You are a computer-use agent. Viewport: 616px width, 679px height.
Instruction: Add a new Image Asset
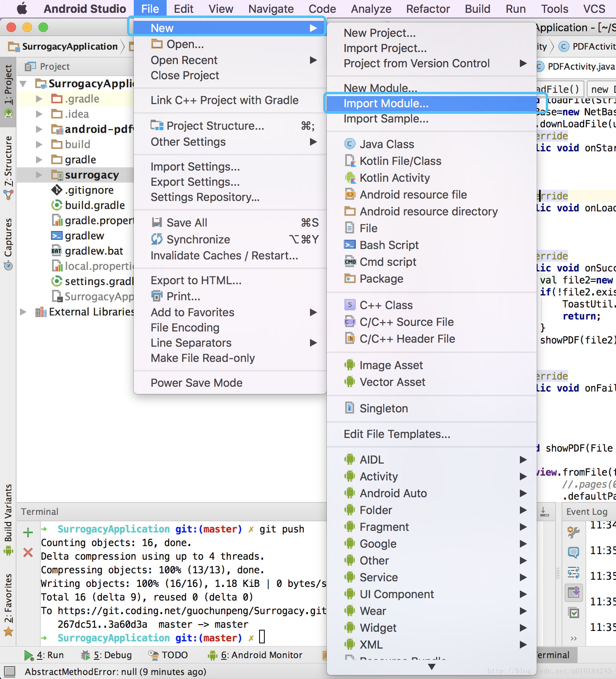pos(432,365)
